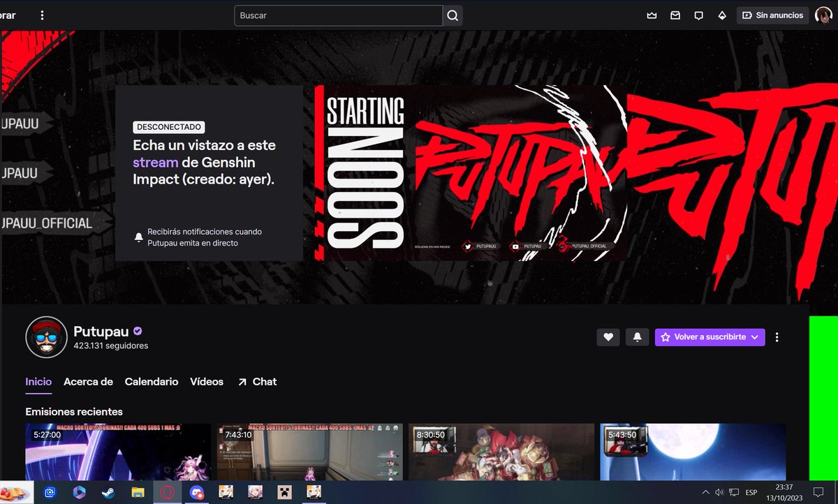Open channel three-dot options menu

click(x=777, y=337)
